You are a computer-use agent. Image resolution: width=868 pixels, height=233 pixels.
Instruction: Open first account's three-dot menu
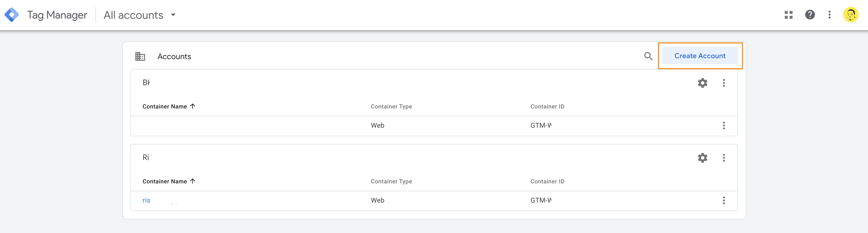click(x=724, y=83)
